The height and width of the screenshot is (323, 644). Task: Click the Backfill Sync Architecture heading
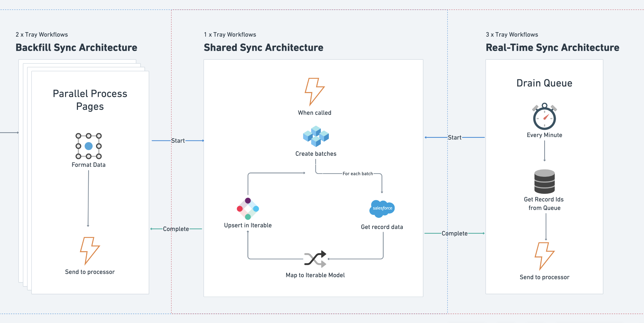pos(76,48)
